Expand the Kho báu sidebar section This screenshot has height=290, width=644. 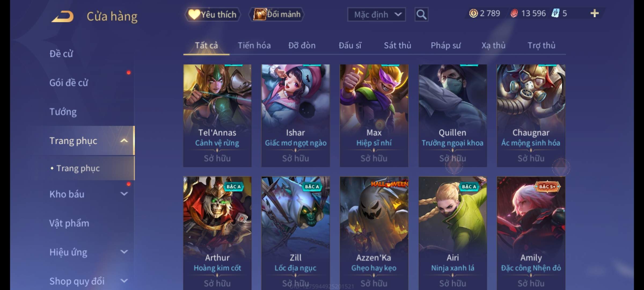[x=124, y=194]
